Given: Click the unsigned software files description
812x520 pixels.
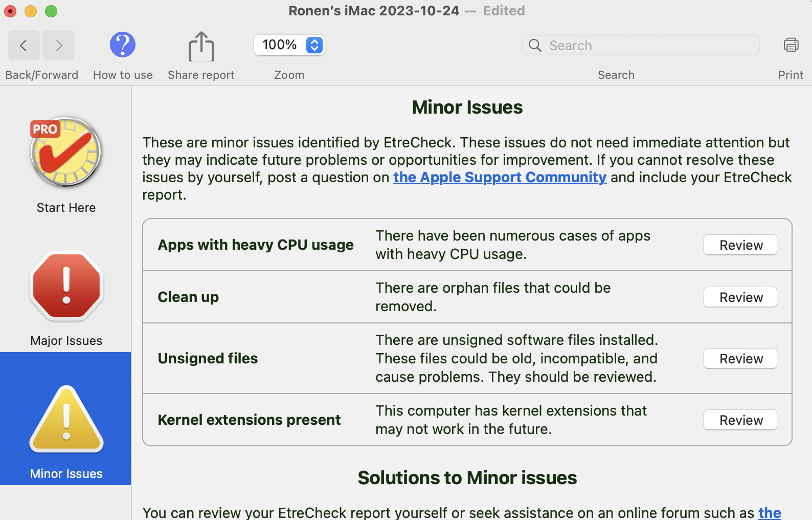Looking at the screenshot, I should pyautogui.click(x=516, y=358).
